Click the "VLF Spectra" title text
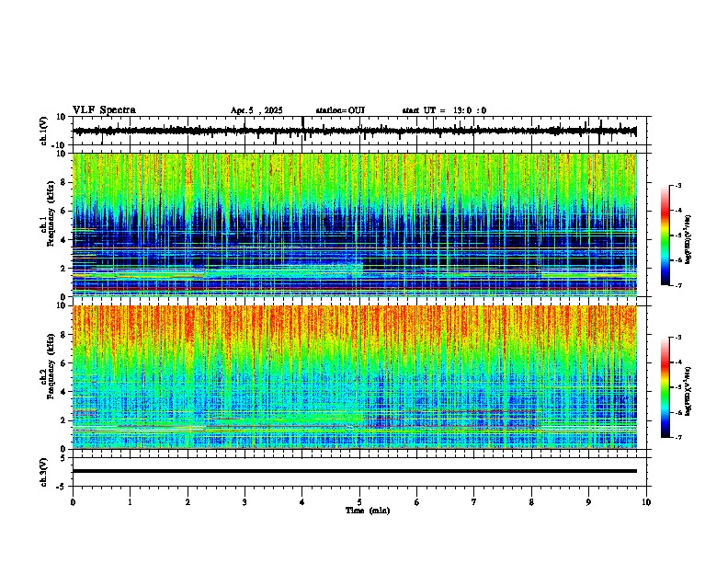 pyautogui.click(x=104, y=109)
